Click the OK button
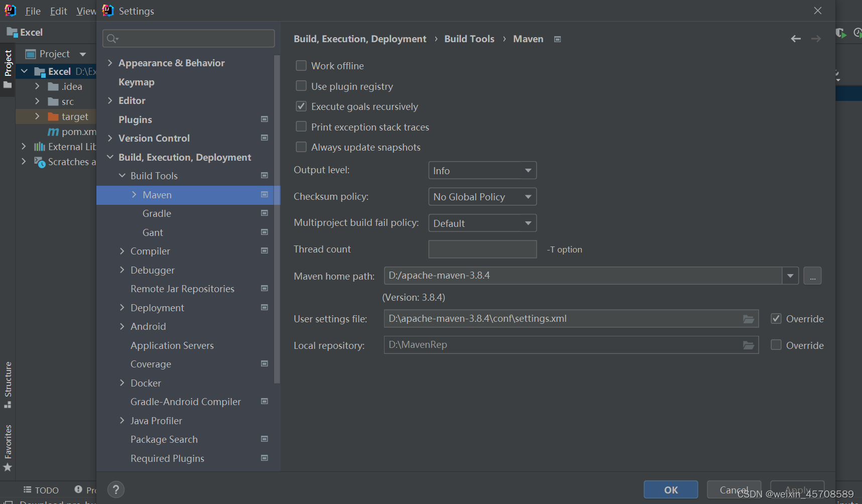Image resolution: width=862 pixels, height=504 pixels. pos(670,489)
